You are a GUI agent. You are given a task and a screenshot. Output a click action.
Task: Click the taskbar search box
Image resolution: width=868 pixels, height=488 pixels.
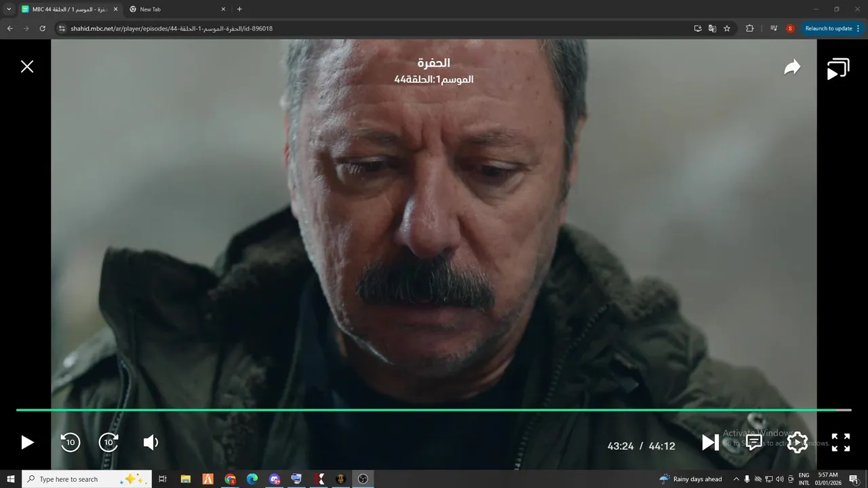click(x=87, y=479)
